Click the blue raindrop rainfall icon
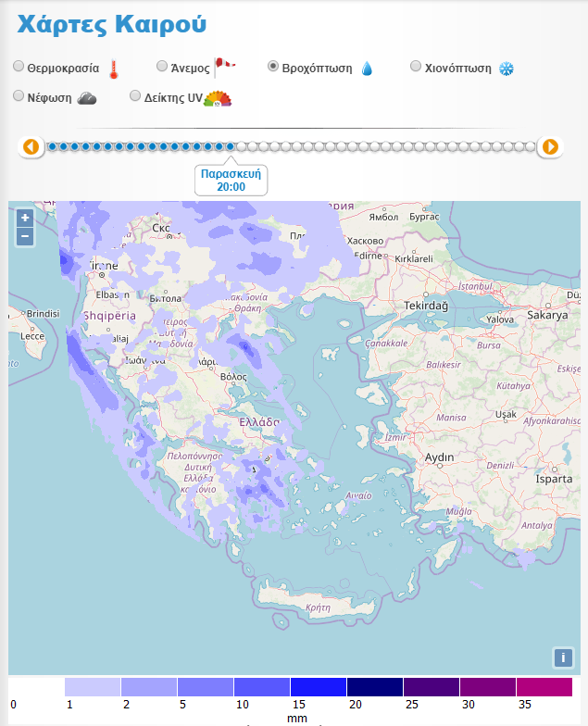Viewport: 588px width, 726px height. point(367,69)
